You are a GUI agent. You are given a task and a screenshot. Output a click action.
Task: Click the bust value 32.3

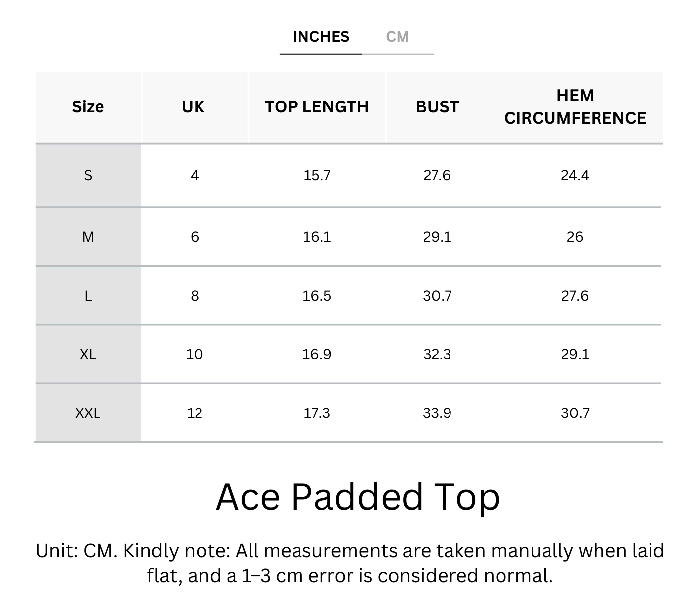pyautogui.click(x=437, y=354)
